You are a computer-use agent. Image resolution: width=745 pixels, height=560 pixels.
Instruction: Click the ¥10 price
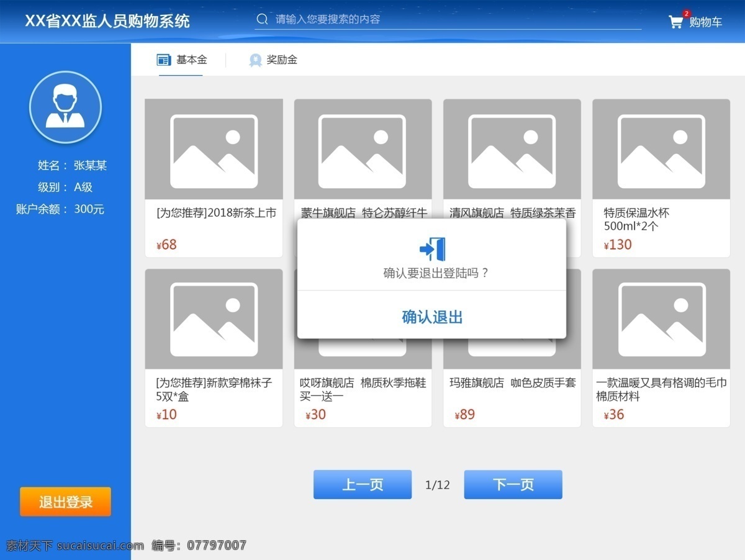166,415
